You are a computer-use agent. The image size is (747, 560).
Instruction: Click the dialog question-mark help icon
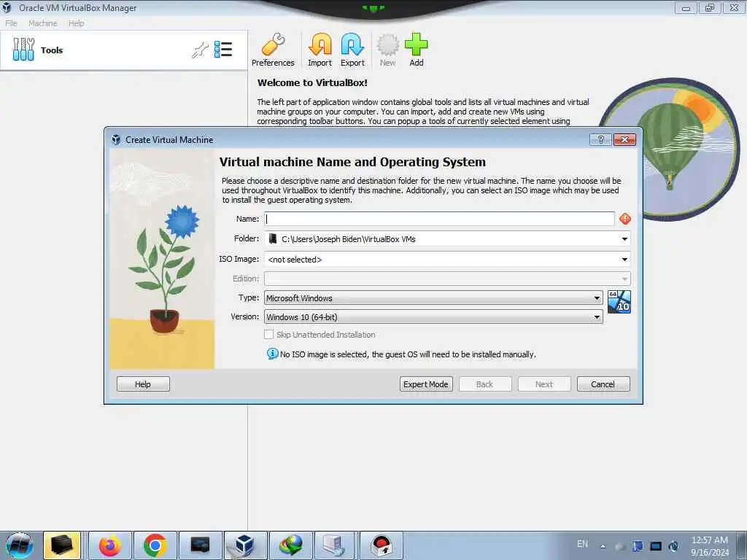(601, 139)
